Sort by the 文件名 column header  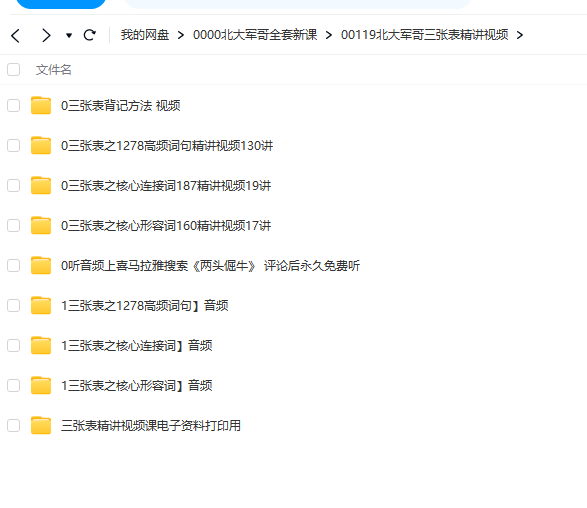(x=54, y=70)
